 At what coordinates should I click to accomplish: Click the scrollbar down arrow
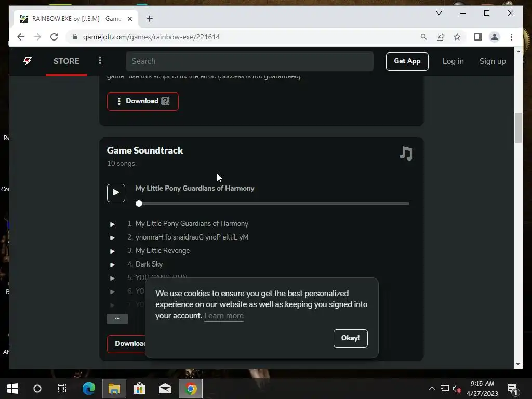(x=518, y=364)
